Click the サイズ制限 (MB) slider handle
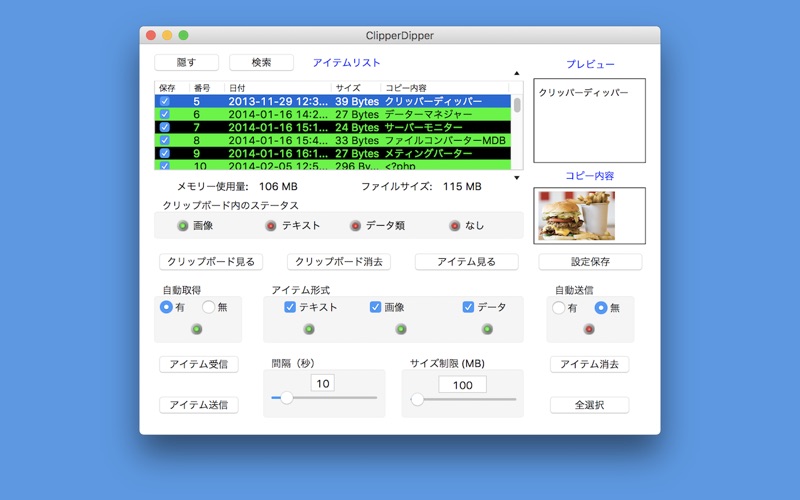 pyautogui.click(x=417, y=399)
